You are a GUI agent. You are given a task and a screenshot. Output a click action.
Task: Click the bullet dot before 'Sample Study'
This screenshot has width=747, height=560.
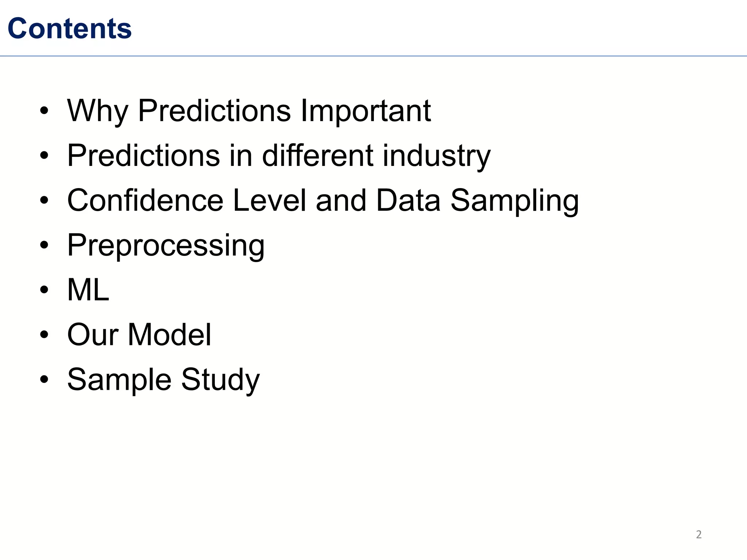point(44,380)
